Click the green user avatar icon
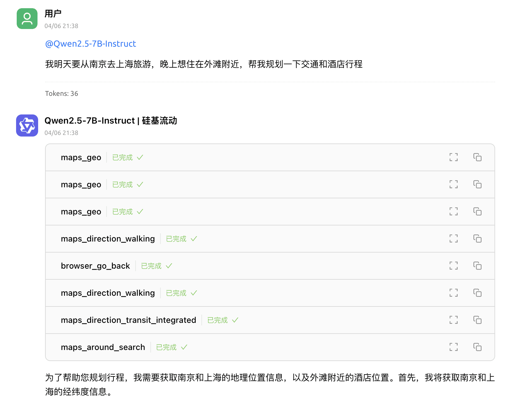Image resolution: width=532 pixels, height=408 pixels. 27,19
